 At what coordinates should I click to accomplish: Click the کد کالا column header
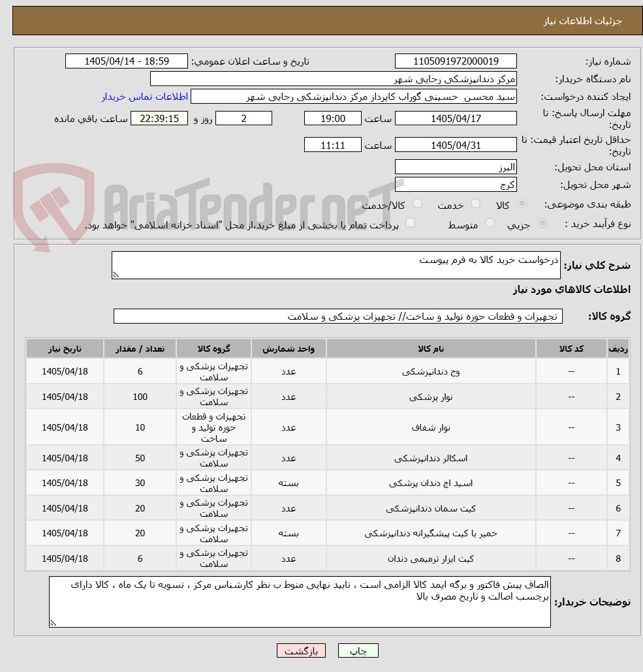pyautogui.click(x=571, y=349)
